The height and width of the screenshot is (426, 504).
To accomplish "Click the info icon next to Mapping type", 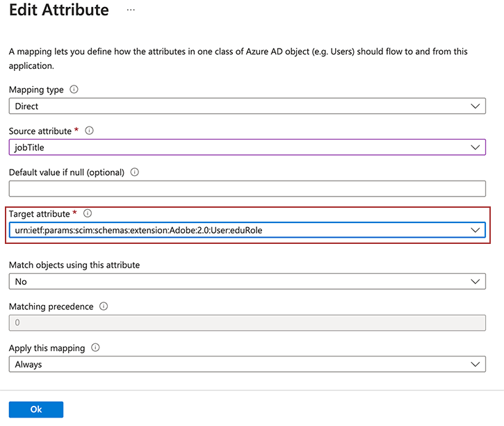I will pyautogui.click(x=74, y=90).
